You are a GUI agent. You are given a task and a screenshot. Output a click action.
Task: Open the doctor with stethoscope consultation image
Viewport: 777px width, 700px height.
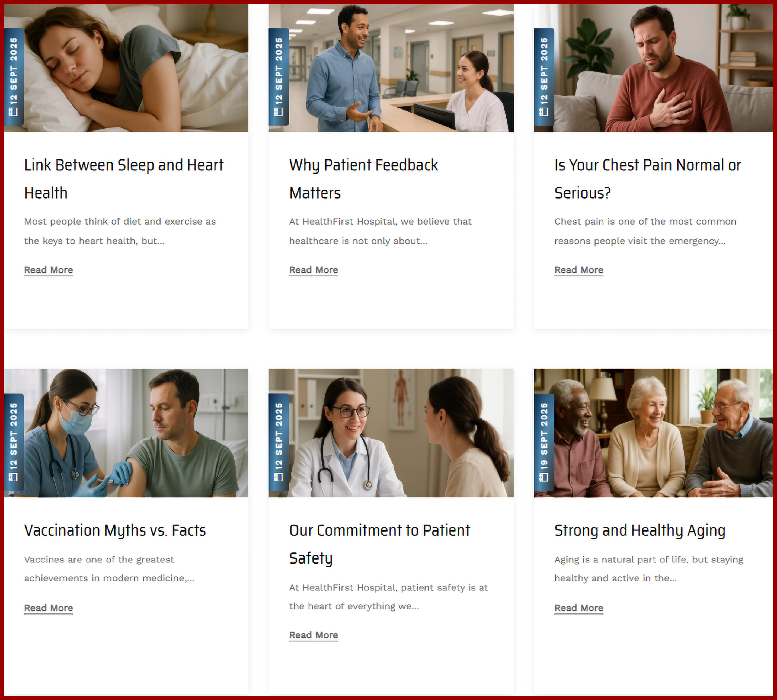[x=391, y=433]
